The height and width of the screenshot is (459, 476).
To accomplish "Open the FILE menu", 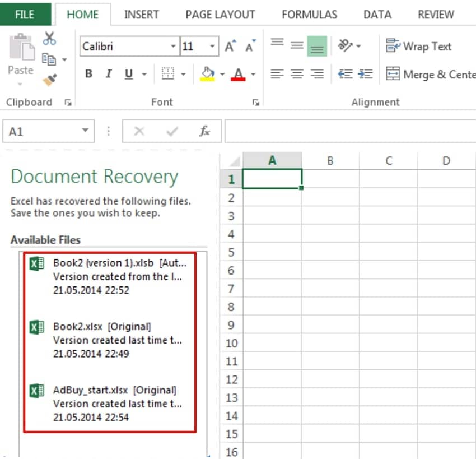I will point(25,15).
